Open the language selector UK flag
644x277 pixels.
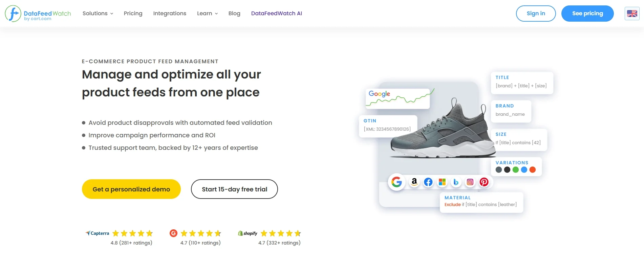click(632, 14)
